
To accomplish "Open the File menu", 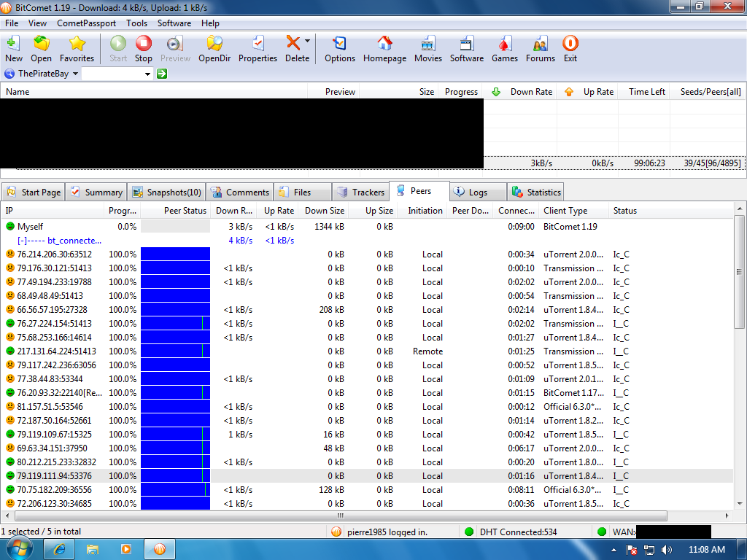I will coord(12,23).
